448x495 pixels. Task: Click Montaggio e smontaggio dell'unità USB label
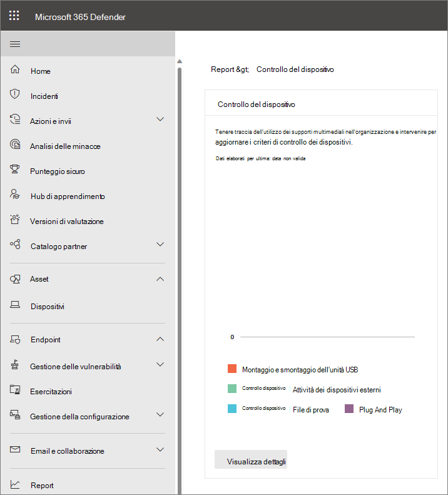(300, 370)
